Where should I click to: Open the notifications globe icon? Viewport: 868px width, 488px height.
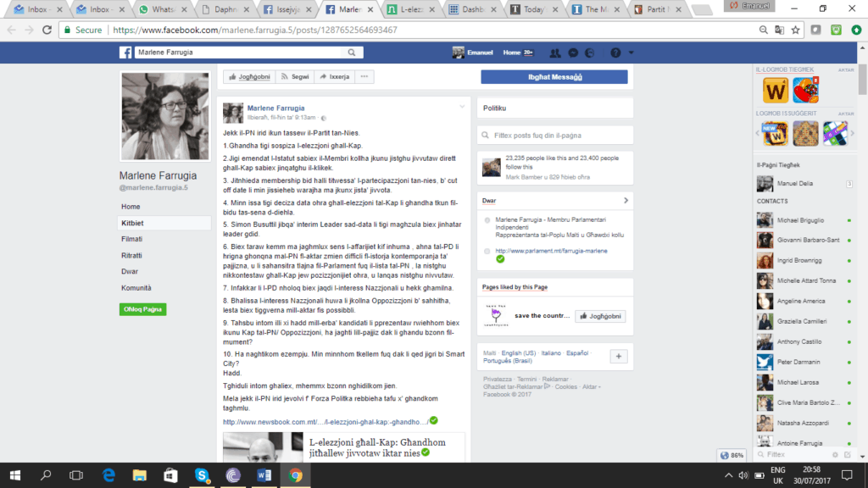[591, 53]
